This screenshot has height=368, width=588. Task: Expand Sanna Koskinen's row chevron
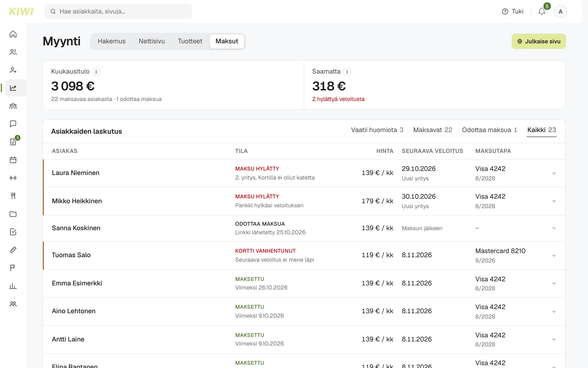click(x=554, y=228)
